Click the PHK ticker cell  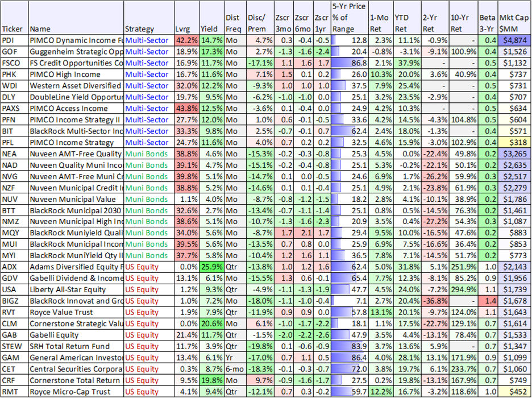[x=15, y=74]
